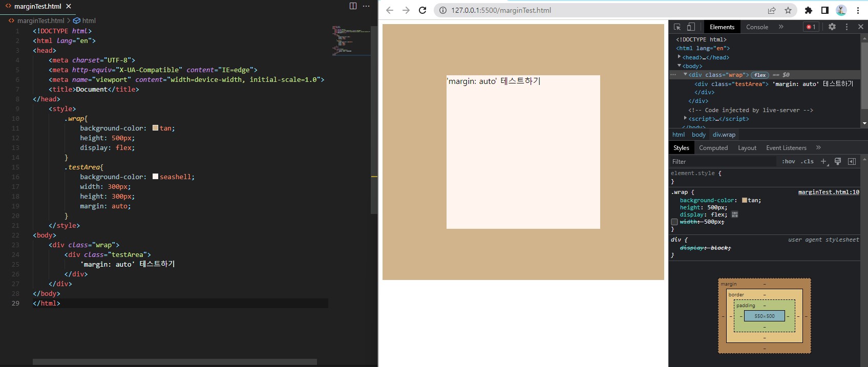
Task: Toggle the computed styles sidebar icon
Action: [852, 162]
